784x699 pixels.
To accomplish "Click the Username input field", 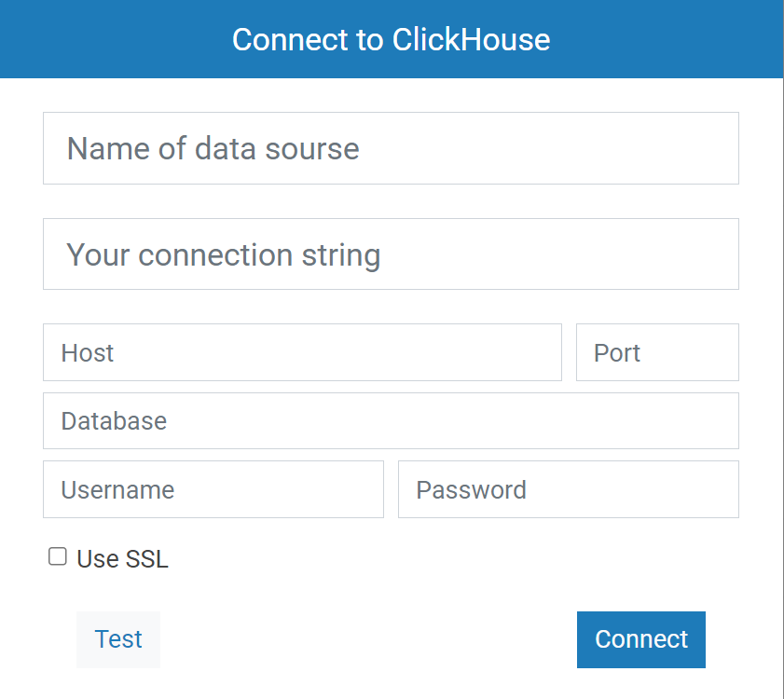I will [x=213, y=489].
